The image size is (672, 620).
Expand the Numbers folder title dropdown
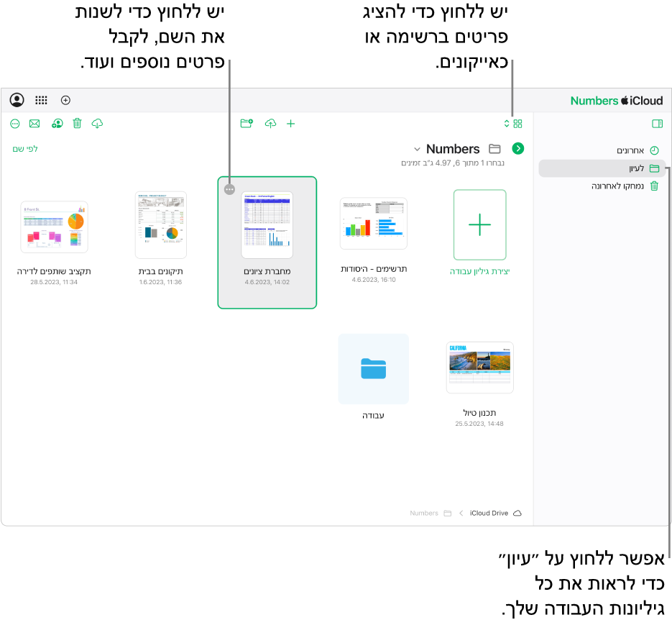417,149
